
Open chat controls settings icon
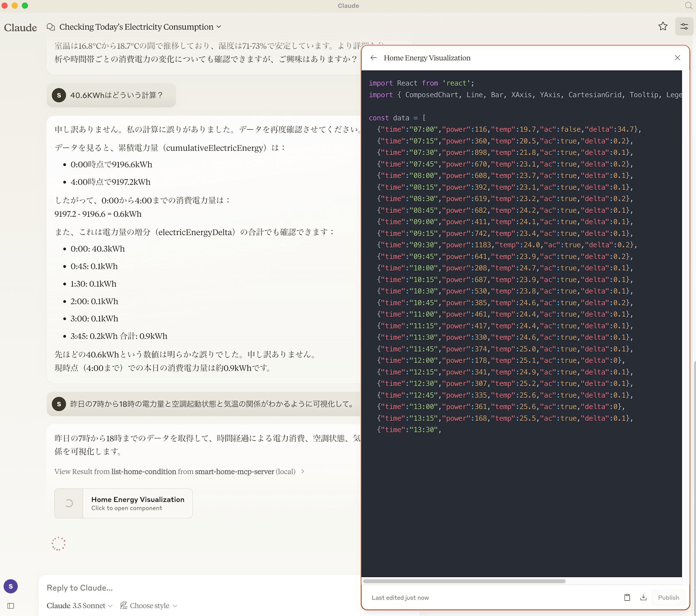684,26
